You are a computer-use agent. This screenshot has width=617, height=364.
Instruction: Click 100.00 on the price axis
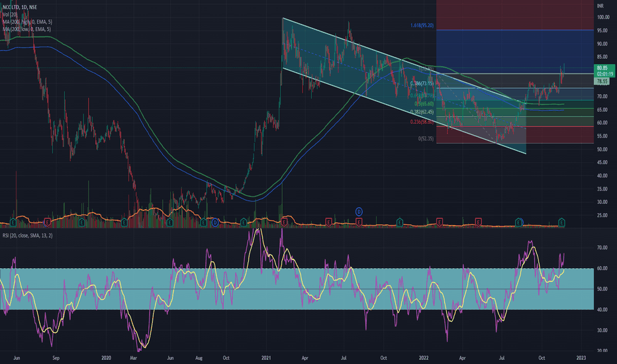[x=603, y=17]
